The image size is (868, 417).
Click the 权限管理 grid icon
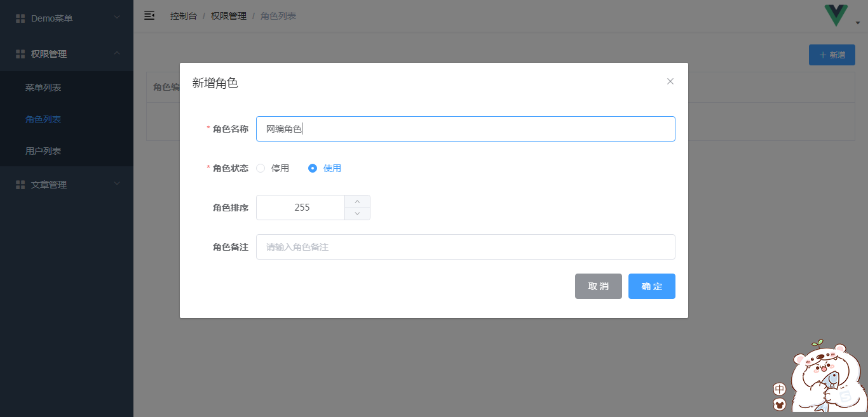[20, 54]
